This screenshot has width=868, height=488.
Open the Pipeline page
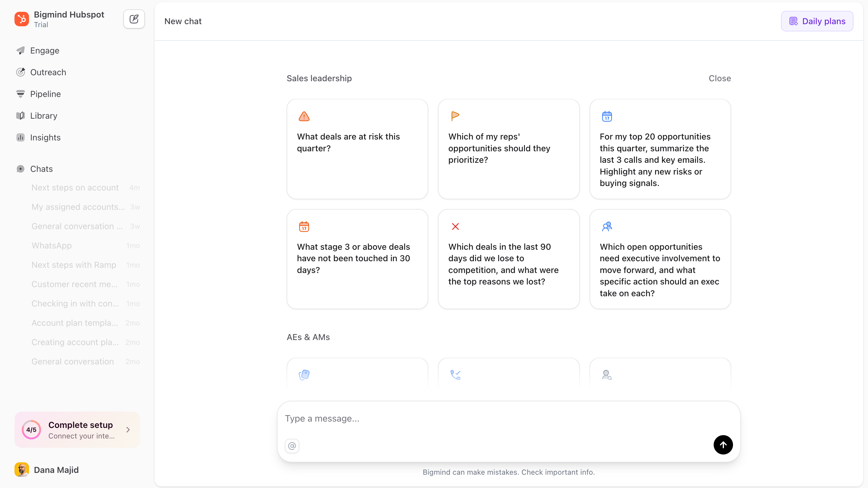[45, 94]
